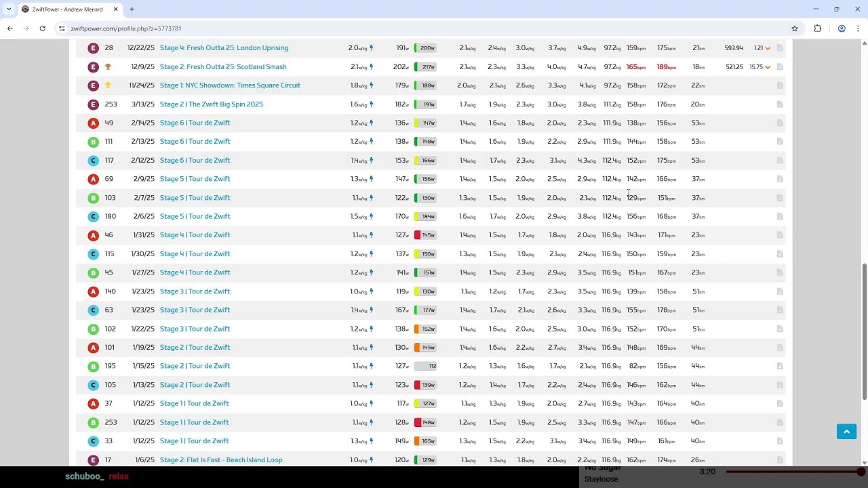Click the 3/13/25 date cell
This screenshot has height=488, width=868.
(x=143, y=104)
